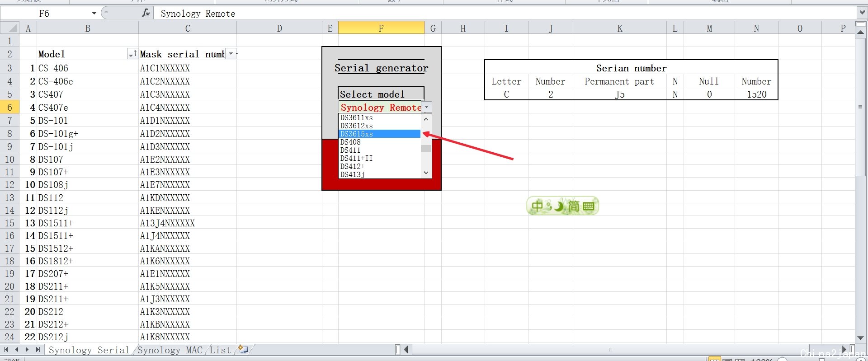This screenshot has height=361, width=868.
Task: Select DS3611xs in model list
Action: (x=379, y=117)
